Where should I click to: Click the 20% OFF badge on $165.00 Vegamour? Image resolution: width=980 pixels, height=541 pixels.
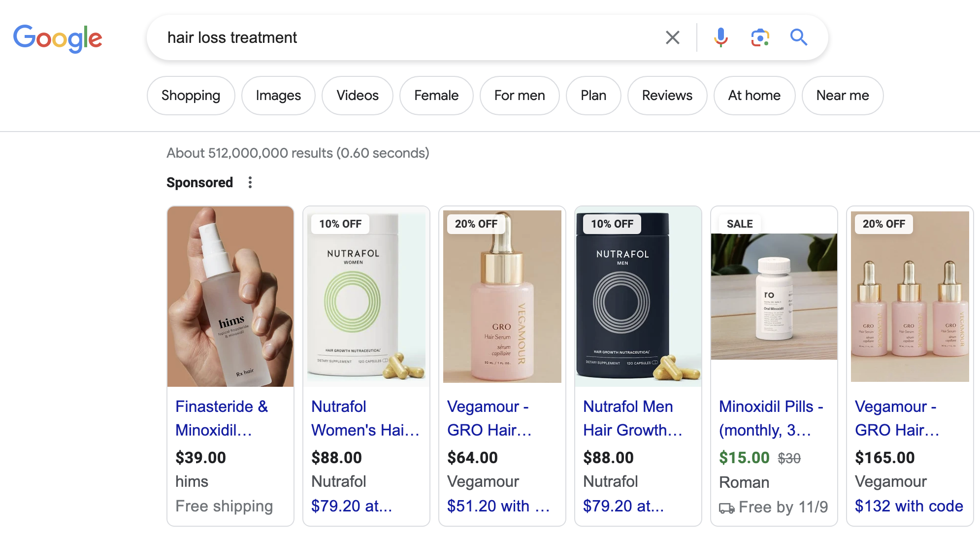[x=884, y=224]
